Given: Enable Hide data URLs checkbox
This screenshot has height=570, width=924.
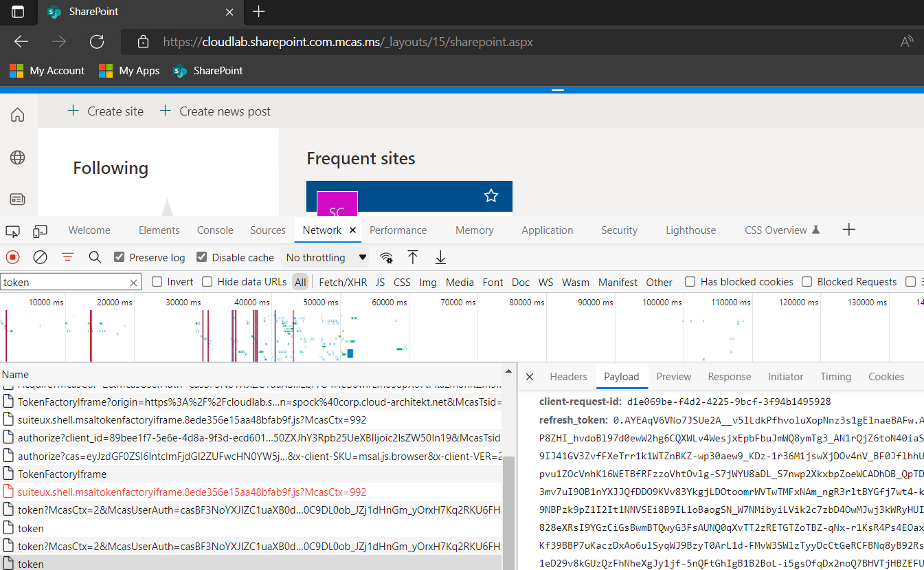Looking at the screenshot, I should coord(207,282).
